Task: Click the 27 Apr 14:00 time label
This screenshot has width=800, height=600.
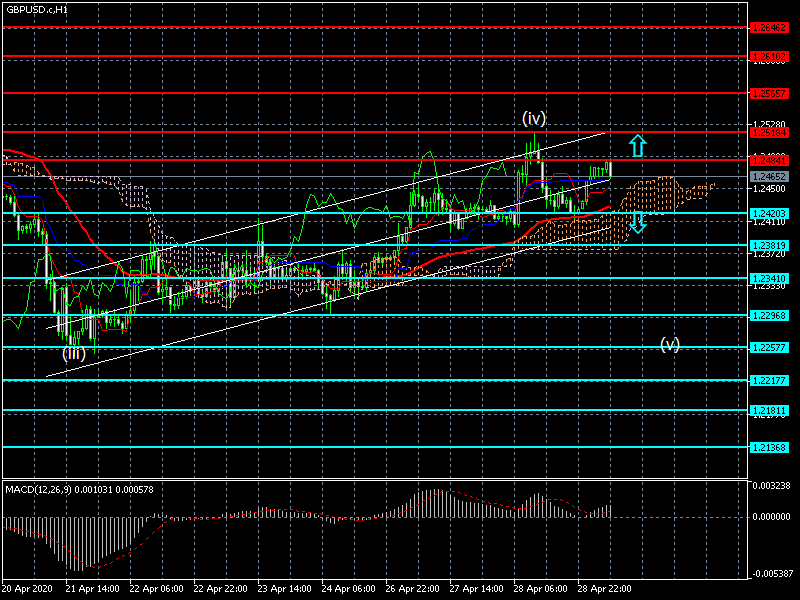Action: [476, 589]
